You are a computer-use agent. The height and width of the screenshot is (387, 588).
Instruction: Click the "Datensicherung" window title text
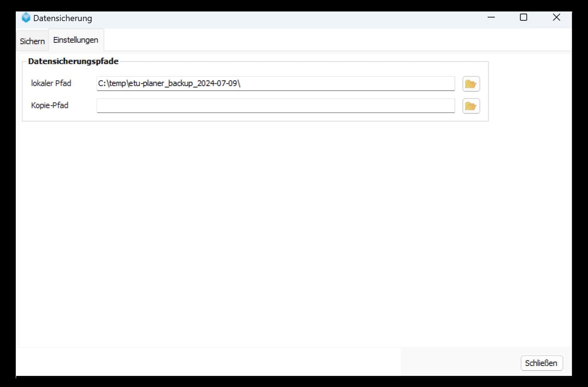coord(62,18)
